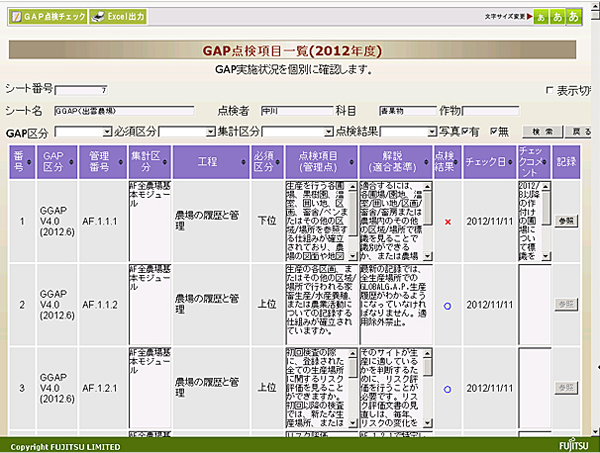
Task: Open the GAP区分 dropdown
Action: (83, 132)
